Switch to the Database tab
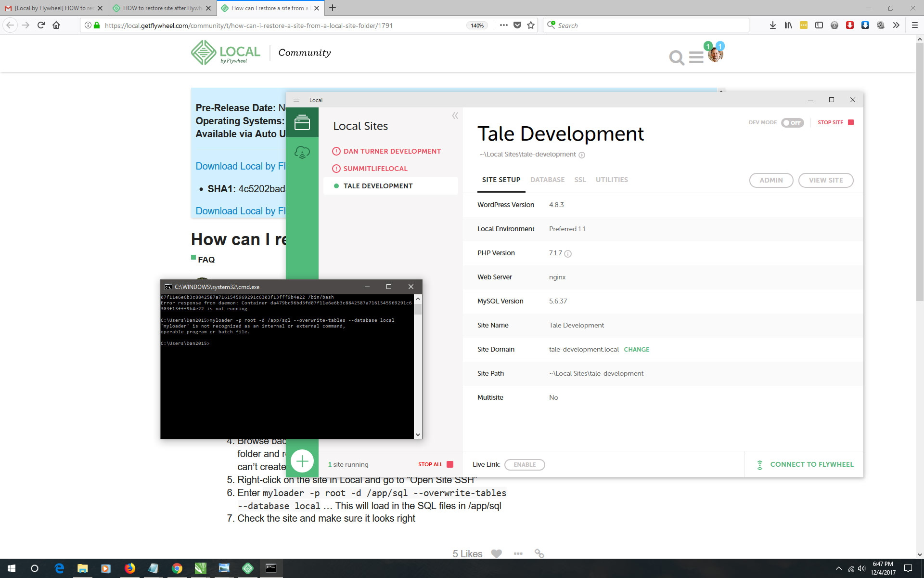This screenshot has width=924, height=578. coord(547,180)
